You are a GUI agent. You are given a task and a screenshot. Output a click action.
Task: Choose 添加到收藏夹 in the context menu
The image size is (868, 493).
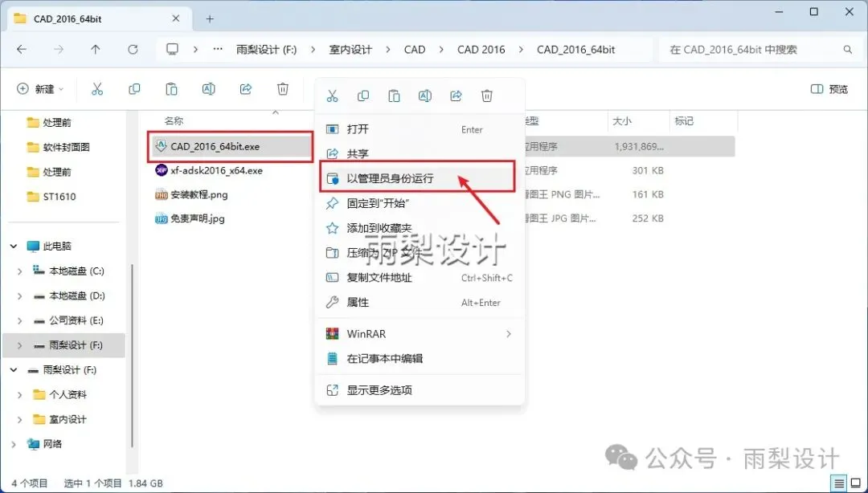(420, 228)
